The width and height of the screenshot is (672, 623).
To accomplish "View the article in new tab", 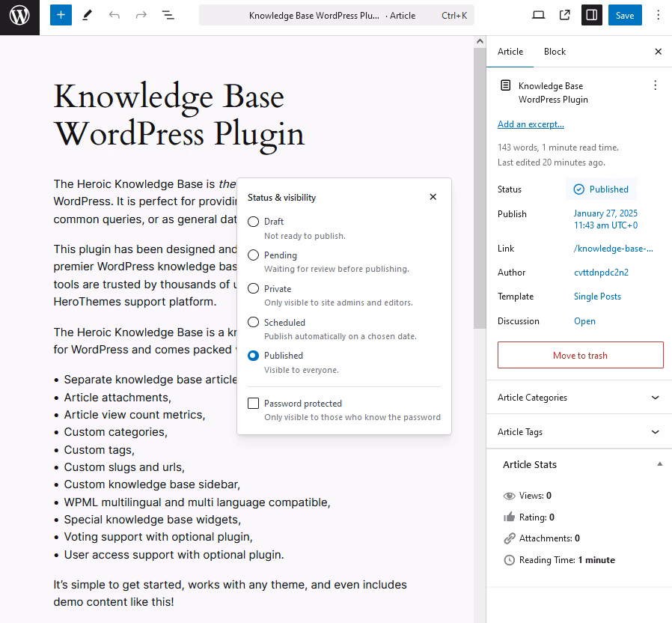I will 565,16.
